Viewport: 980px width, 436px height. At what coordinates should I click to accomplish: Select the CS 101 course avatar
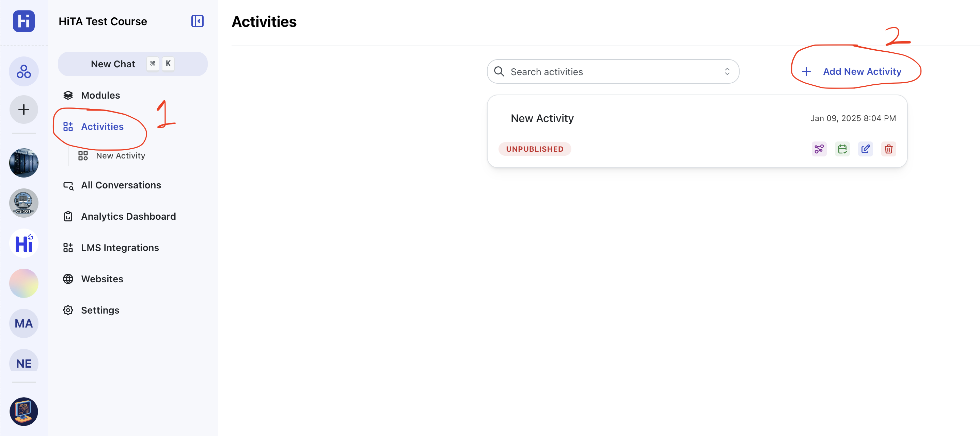[23, 203]
